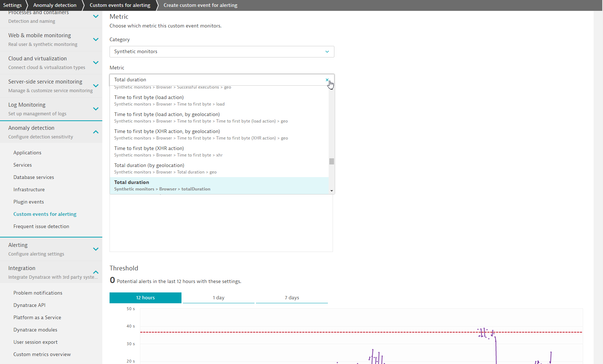Navigate to Settings breadcrumb
The width and height of the screenshot is (603, 364).
12,5
